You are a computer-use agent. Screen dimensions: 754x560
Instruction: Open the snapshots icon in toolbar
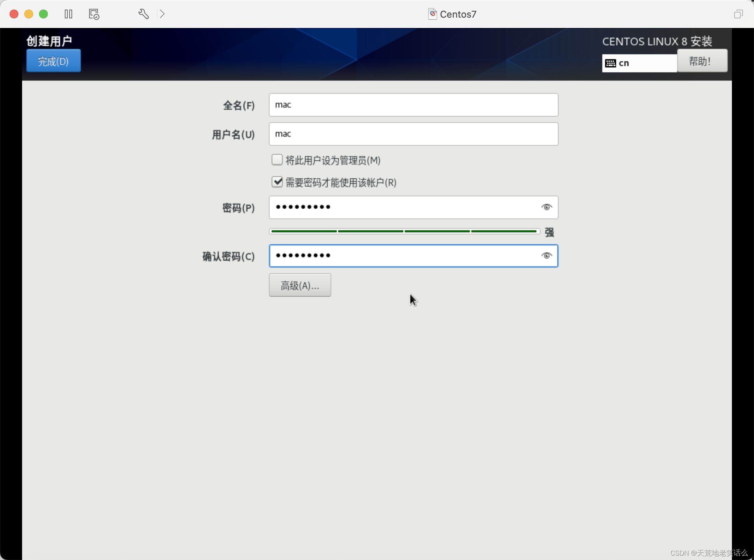pos(94,14)
